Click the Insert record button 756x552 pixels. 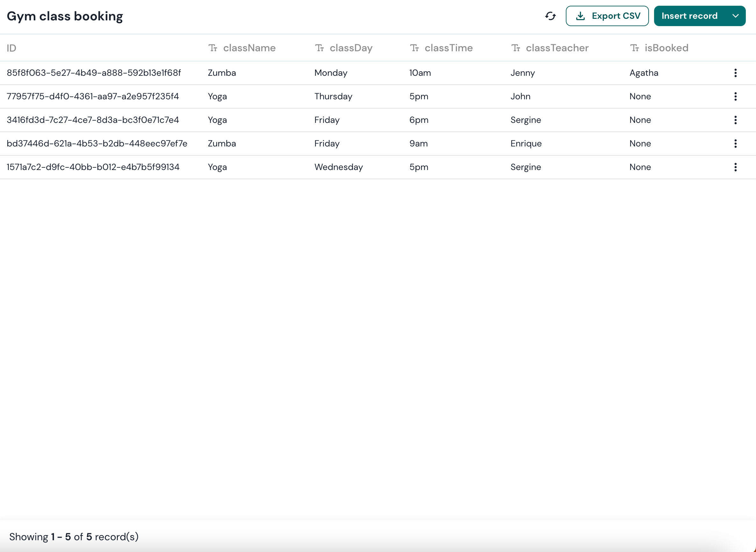[689, 16]
